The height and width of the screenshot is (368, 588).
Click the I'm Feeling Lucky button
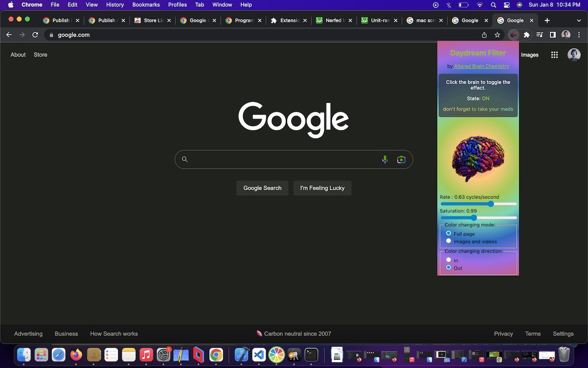322,188
